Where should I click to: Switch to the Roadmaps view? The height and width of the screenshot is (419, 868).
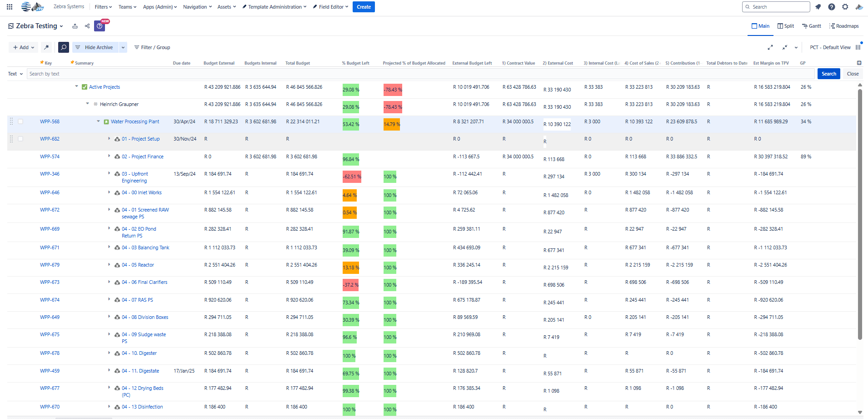844,26
